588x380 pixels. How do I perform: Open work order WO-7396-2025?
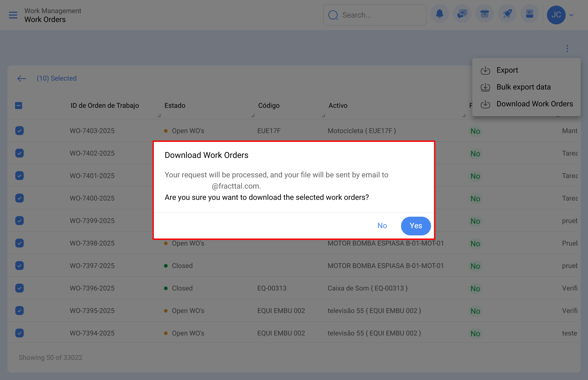tap(92, 288)
